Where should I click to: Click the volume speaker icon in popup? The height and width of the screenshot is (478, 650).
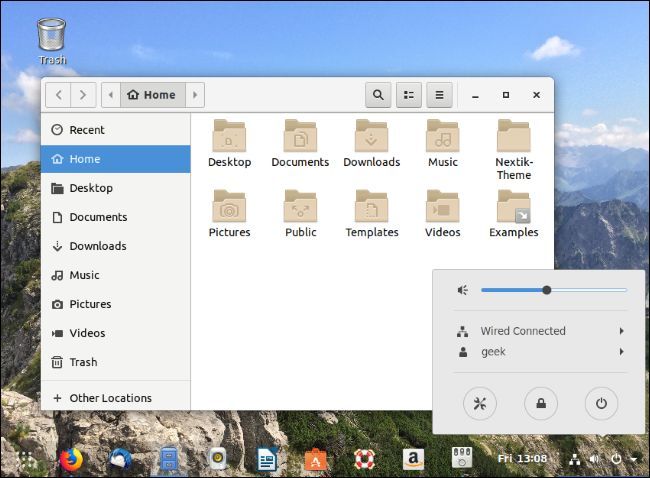point(462,290)
